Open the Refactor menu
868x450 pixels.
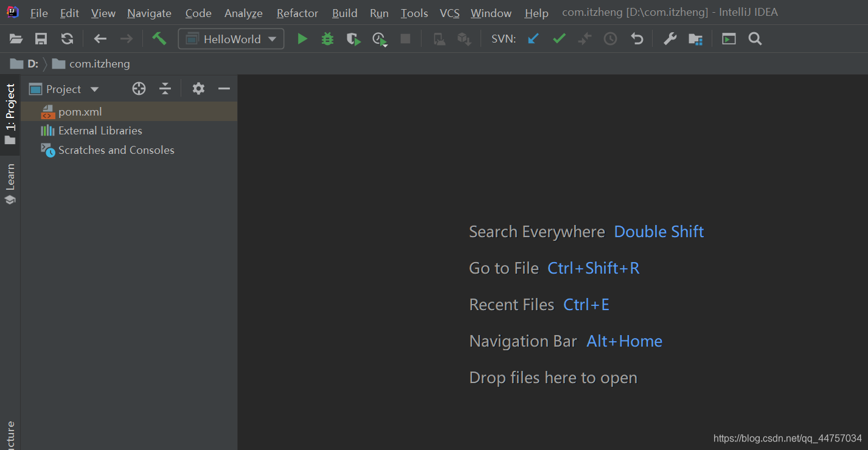click(297, 13)
